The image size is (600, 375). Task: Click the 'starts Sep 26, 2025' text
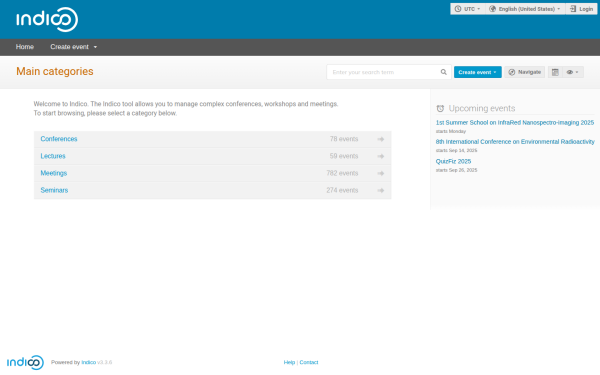click(457, 170)
